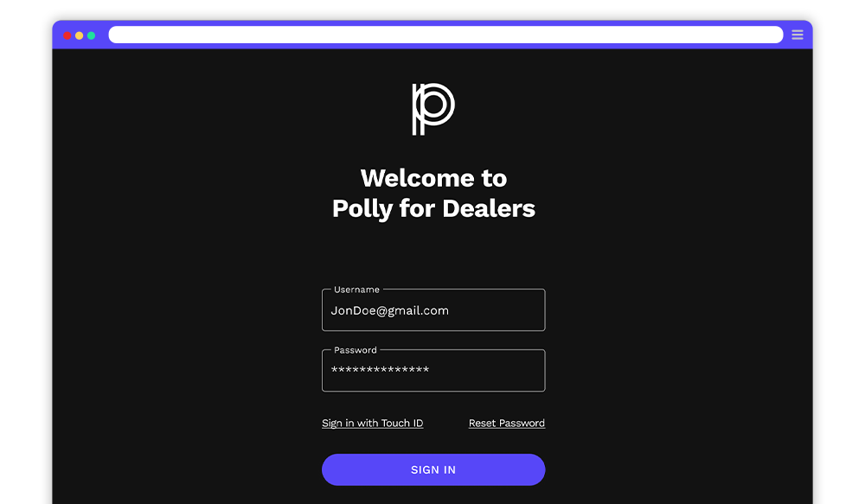Click inside the Password input field
This screenshot has height=504, width=865.
click(433, 371)
